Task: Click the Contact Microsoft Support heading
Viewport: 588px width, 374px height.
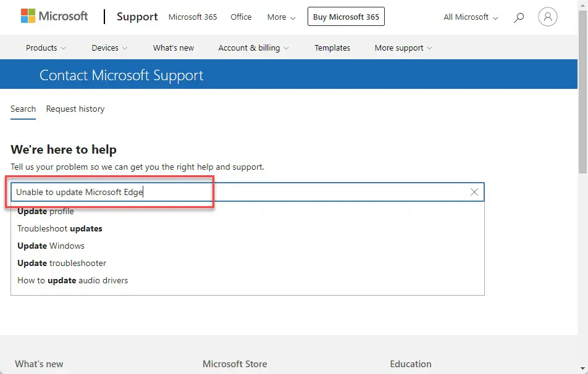Action: tap(122, 75)
